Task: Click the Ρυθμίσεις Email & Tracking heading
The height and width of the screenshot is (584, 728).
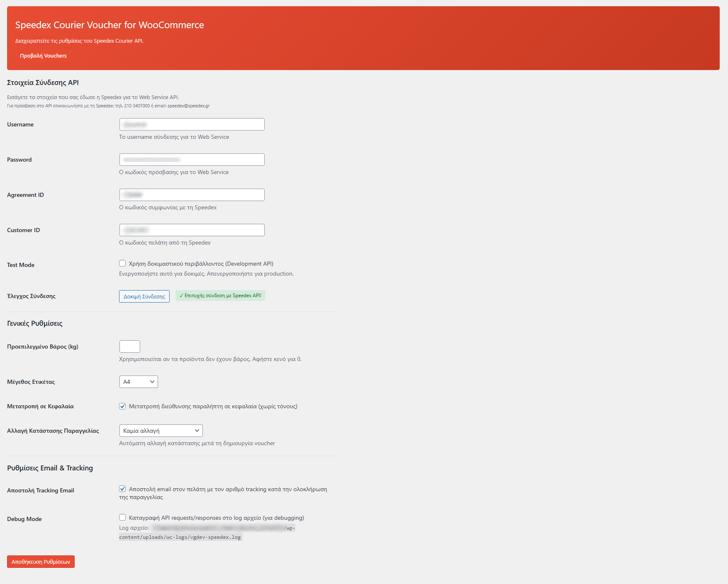Action: pyautogui.click(x=50, y=468)
